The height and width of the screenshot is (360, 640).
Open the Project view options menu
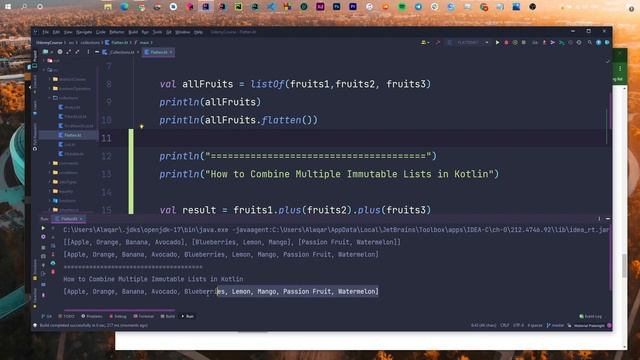click(x=88, y=52)
